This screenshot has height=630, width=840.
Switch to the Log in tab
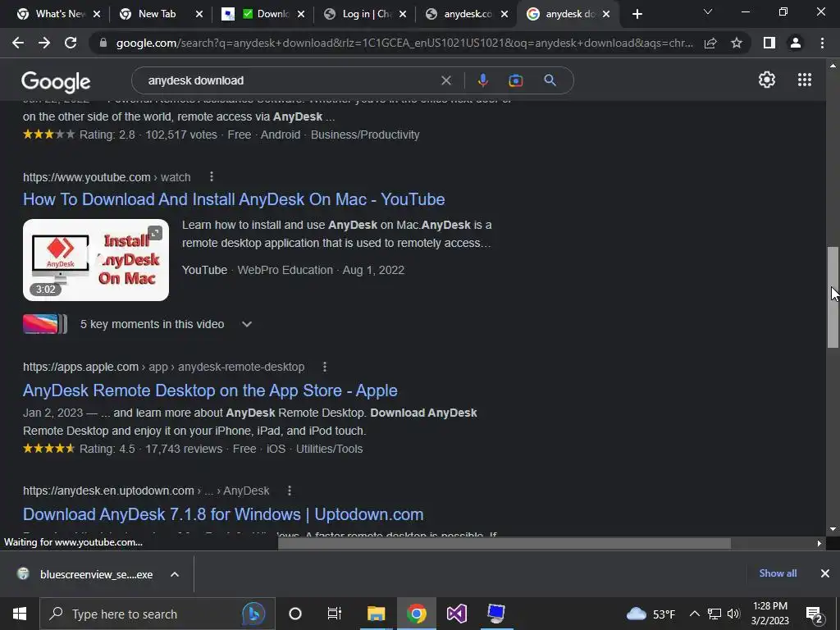click(364, 15)
